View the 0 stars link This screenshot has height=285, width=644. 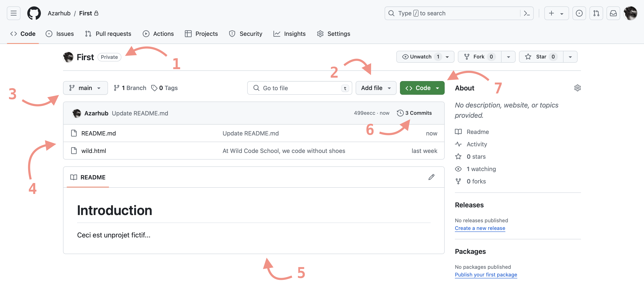(x=470, y=157)
